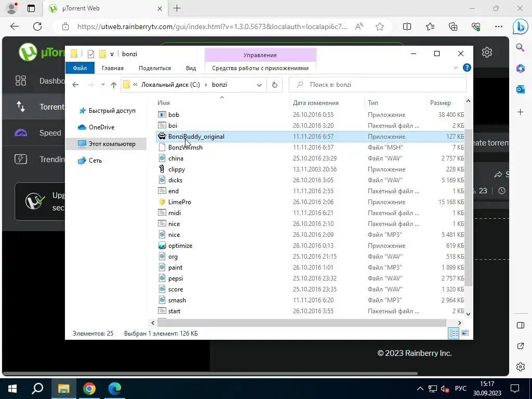Click the Explorer help question mark icon
This screenshot has width=532, height=399.
467,68
